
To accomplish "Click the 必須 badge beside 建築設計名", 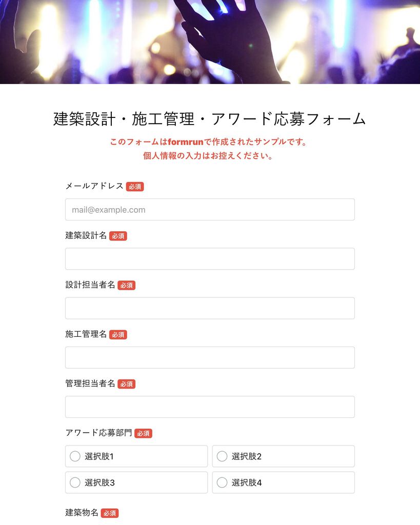I will tap(118, 236).
